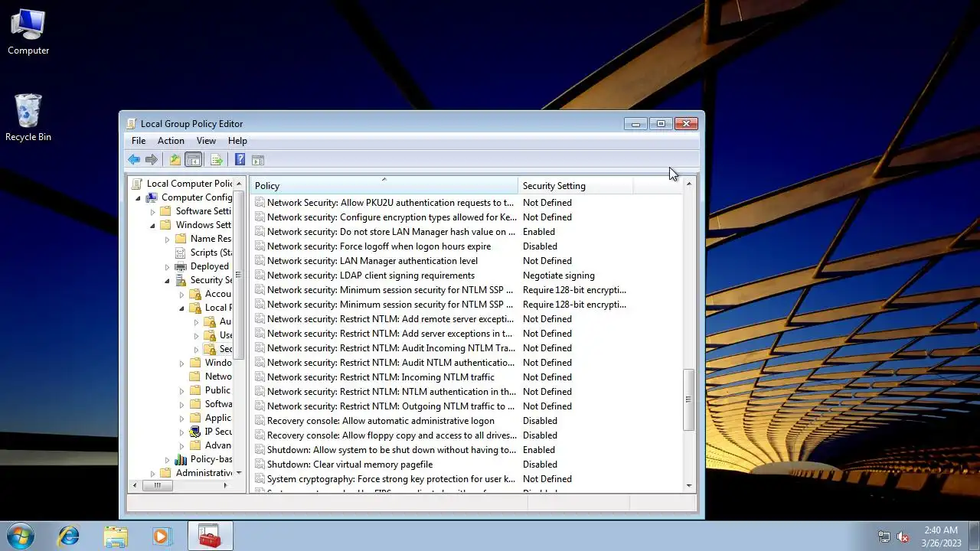Click policy icon beside LDAP client signing requirements
This screenshot has width=980, height=551.
tap(260, 275)
